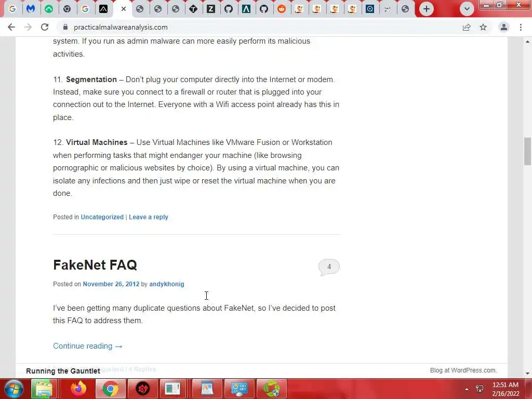Open the document-with-A taskbar app

(207, 389)
